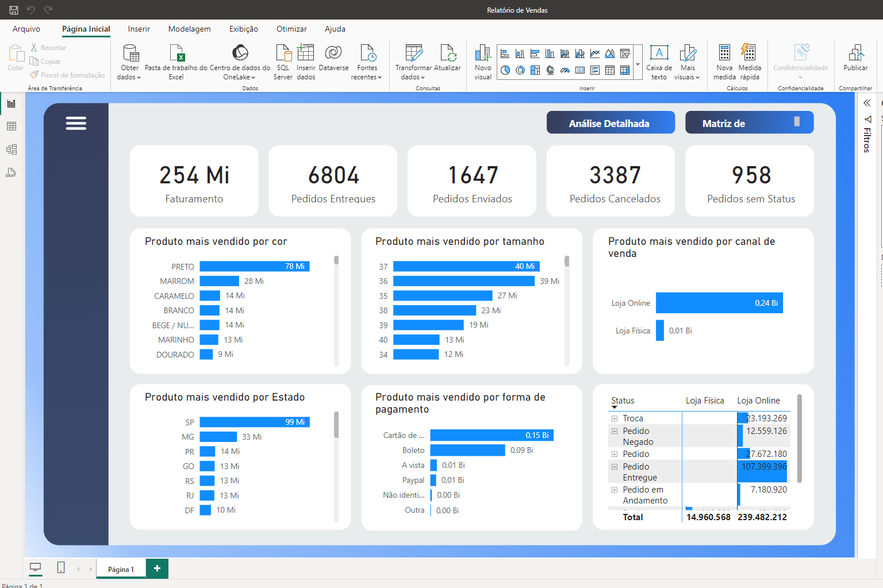Click the Publicar icon
The image size is (883, 588).
855,53
